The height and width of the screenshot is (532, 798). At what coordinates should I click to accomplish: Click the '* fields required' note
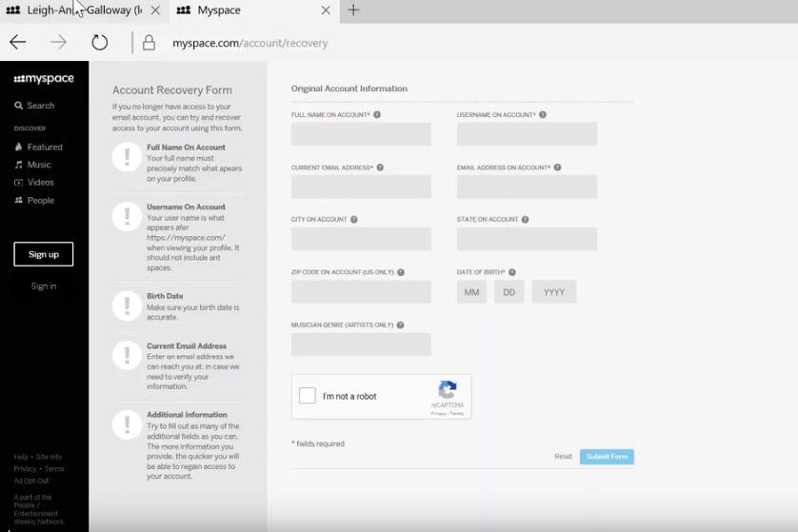point(318,443)
